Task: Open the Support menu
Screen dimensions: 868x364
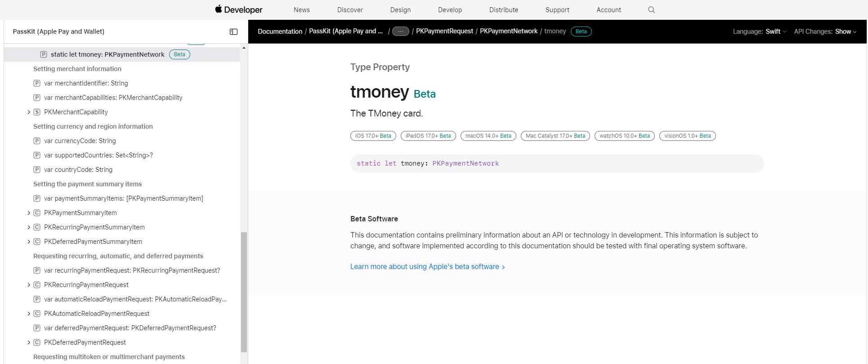Action: coord(557,10)
